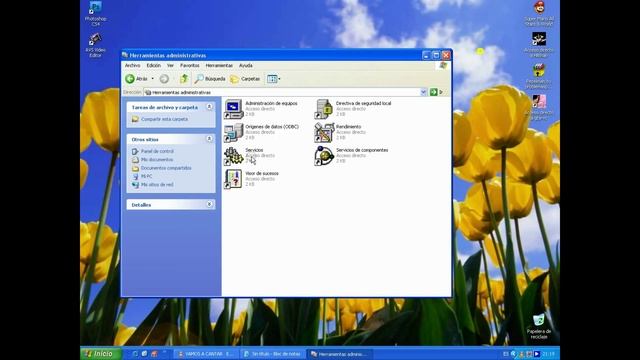This screenshot has height=360, width=640.
Task: Click the third Quick Launch icon
Action: pyautogui.click(x=154, y=354)
